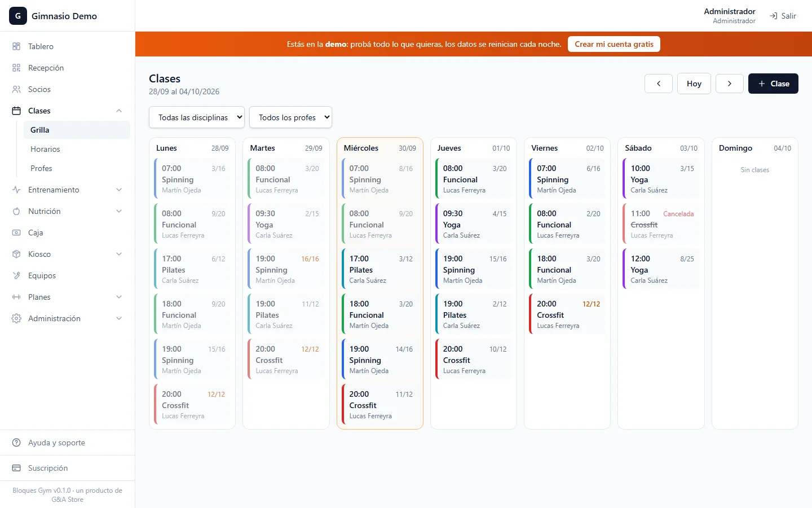Collapse the Clases sidebar section chevron
Image resolution: width=812 pixels, height=508 pixels.
click(119, 111)
